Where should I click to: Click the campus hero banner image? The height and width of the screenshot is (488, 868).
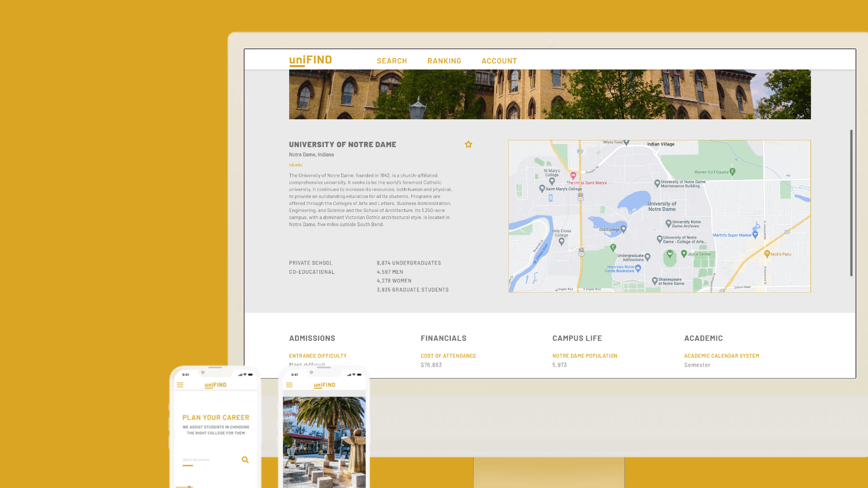[550, 94]
